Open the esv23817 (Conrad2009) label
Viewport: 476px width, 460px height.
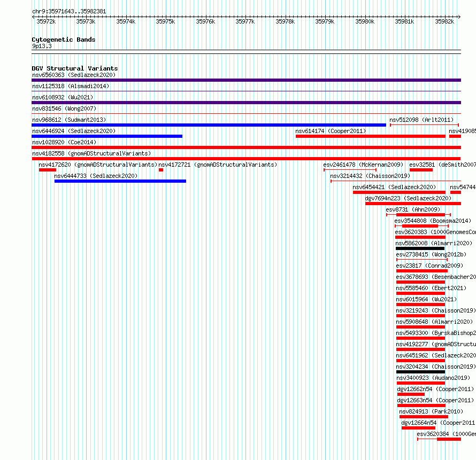[429, 266]
